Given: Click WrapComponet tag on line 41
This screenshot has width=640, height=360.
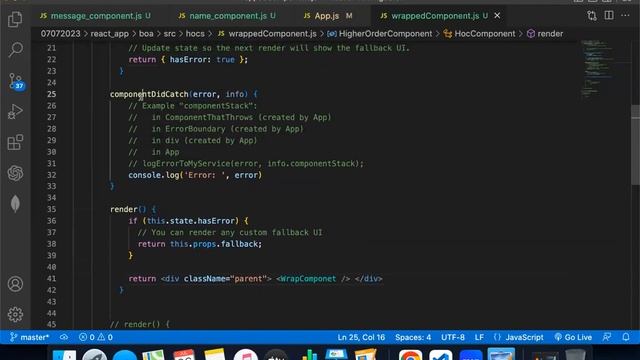Looking at the screenshot, I should (309, 279).
